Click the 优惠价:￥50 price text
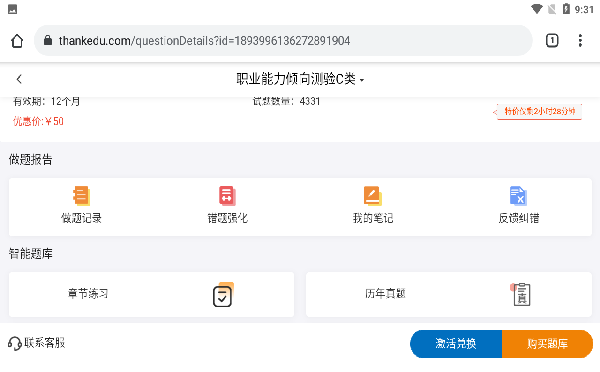This screenshot has width=600, height=372. coord(38,121)
